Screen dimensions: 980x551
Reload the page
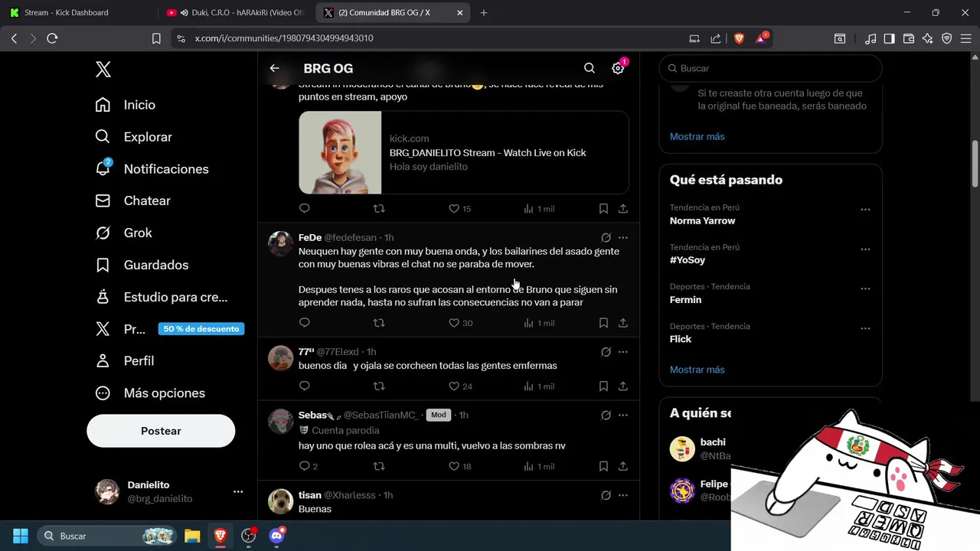pyautogui.click(x=52, y=38)
